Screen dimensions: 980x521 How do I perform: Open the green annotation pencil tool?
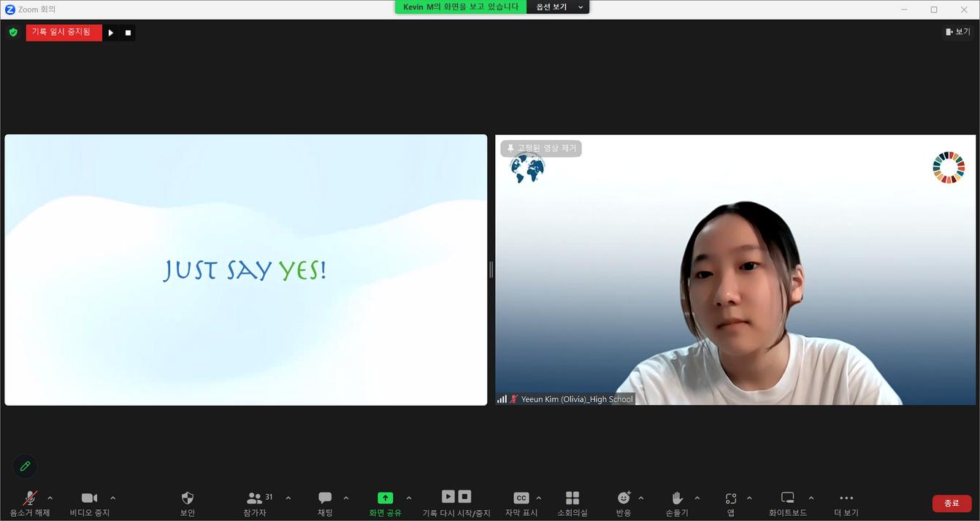[x=25, y=466]
